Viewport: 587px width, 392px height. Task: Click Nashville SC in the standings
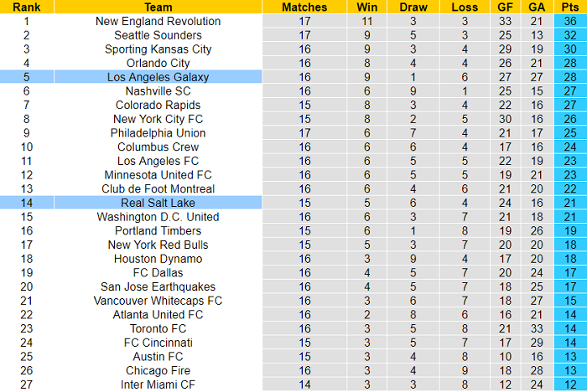(158, 91)
